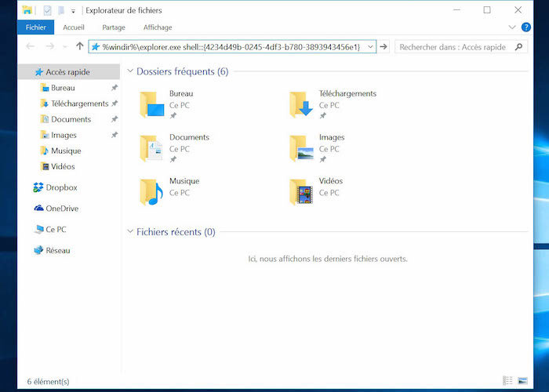This screenshot has height=392, width=549.
Task: Open the Vidéos folder in frequent folders
Action: (x=301, y=192)
